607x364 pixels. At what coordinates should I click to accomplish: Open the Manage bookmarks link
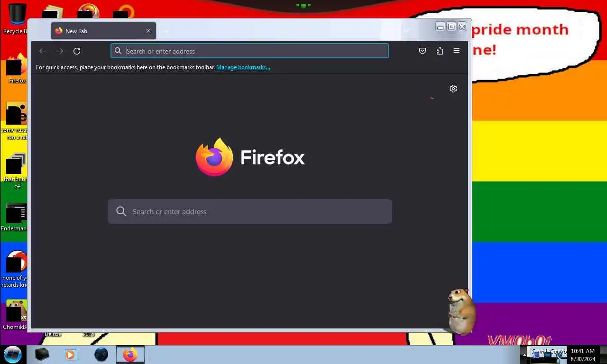(243, 67)
